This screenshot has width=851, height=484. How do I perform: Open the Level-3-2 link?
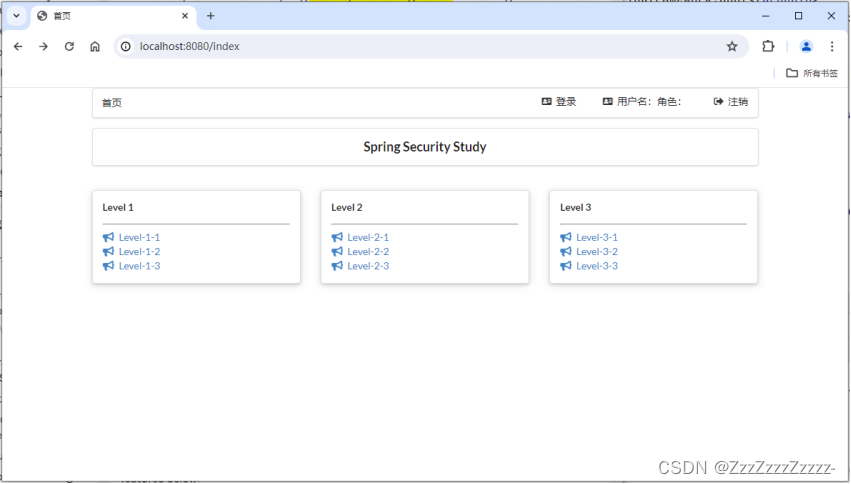[x=597, y=252]
